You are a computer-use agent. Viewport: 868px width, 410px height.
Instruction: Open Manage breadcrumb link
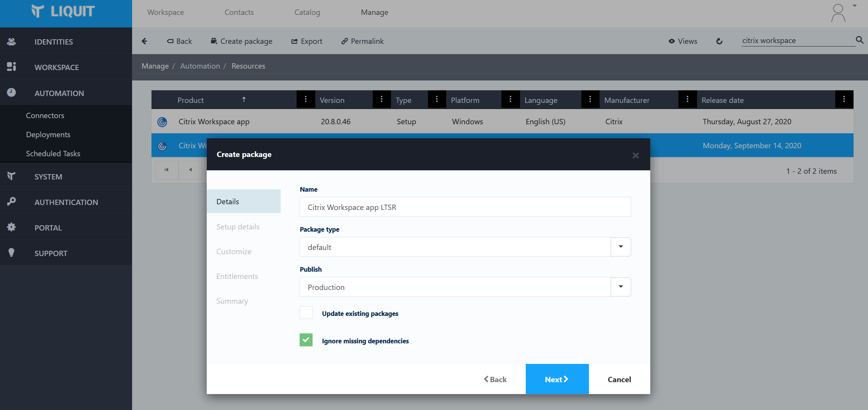(x=155, y=66)
